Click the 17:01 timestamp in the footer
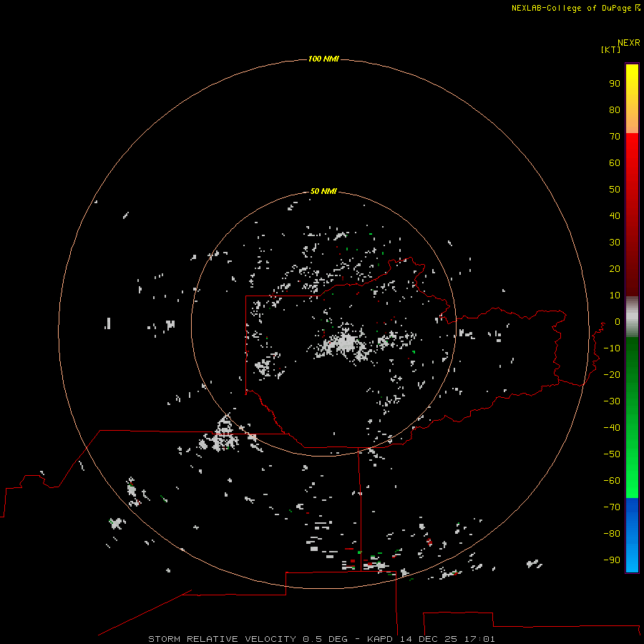The image size is (644, 644). pyautogui.click(x=479, y=639)
